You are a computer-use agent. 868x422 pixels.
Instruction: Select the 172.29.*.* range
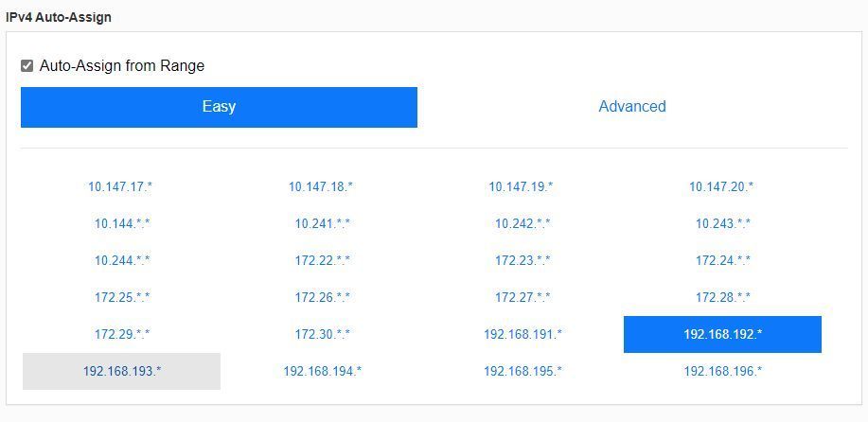pyautogui.click(x=122, y=335)
